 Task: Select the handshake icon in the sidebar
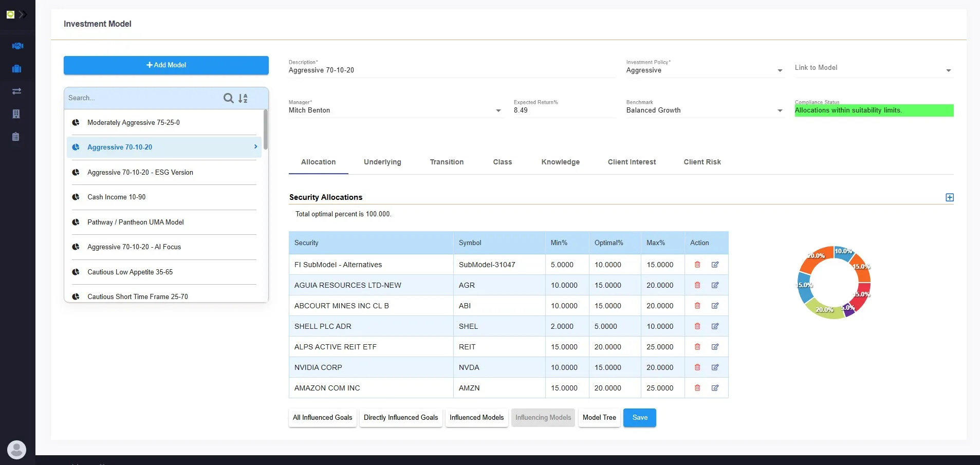tap(17, 46)
